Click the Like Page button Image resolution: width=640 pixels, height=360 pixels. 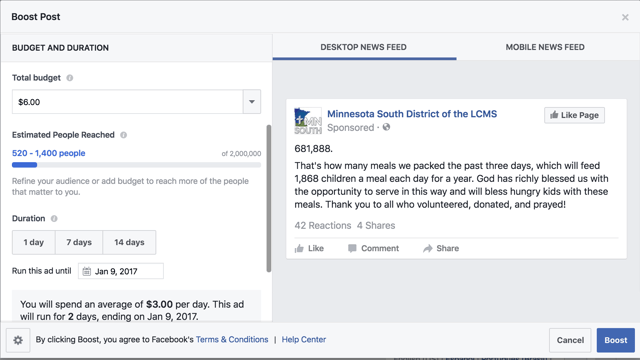pos(574,115)
